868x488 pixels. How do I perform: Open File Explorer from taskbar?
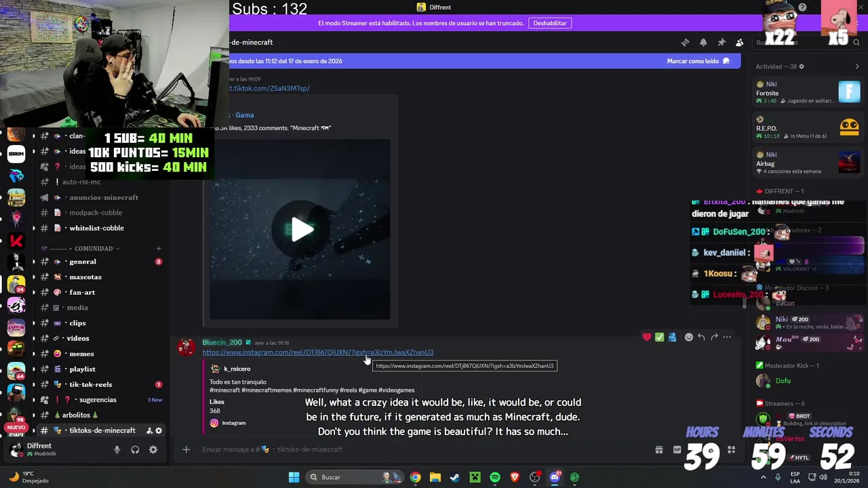click(x=435, y=477)
